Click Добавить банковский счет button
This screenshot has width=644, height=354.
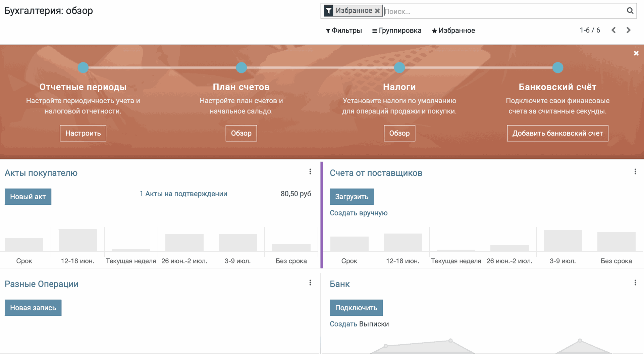click(557, 133)
